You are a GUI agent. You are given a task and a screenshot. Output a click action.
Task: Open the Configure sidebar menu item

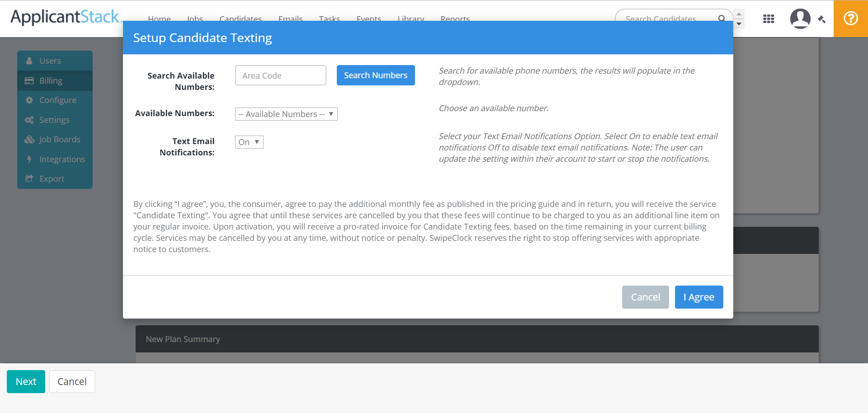pos(57,100)
